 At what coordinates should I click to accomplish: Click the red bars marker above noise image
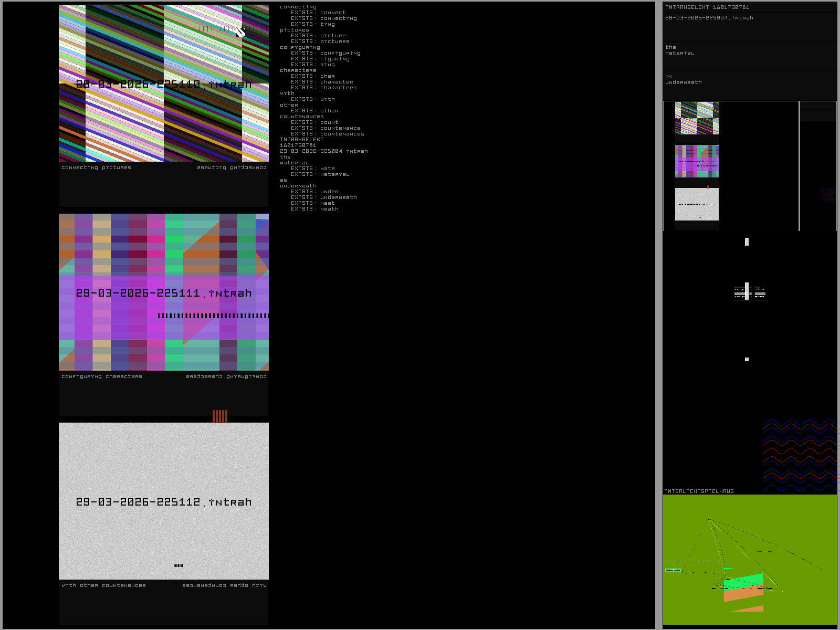click(220, 416)
